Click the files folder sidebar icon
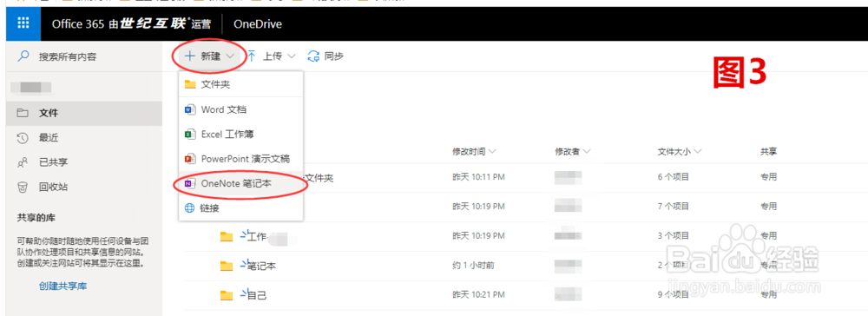This screenshot has width=868, height=316. tap(23, 113)
